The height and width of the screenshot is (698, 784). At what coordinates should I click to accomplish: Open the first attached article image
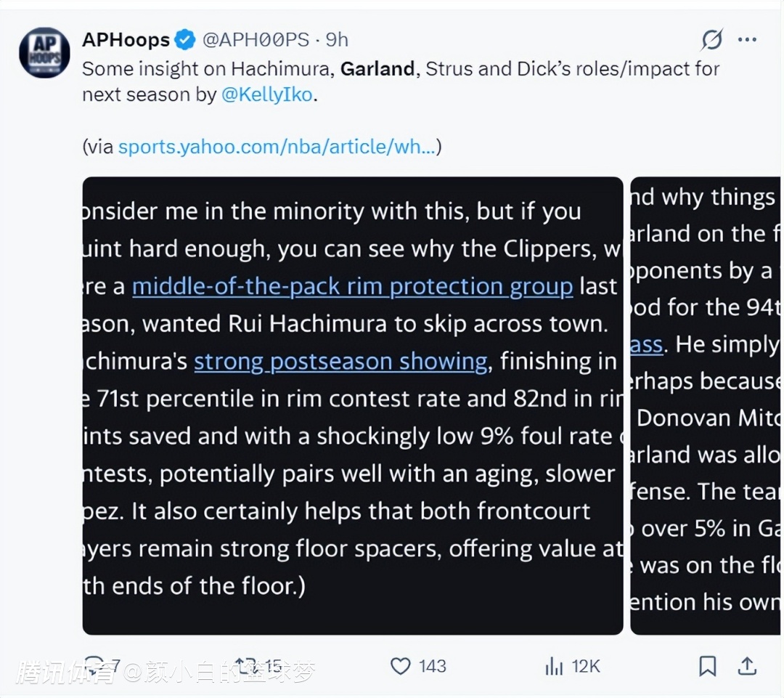pos(353,405)
